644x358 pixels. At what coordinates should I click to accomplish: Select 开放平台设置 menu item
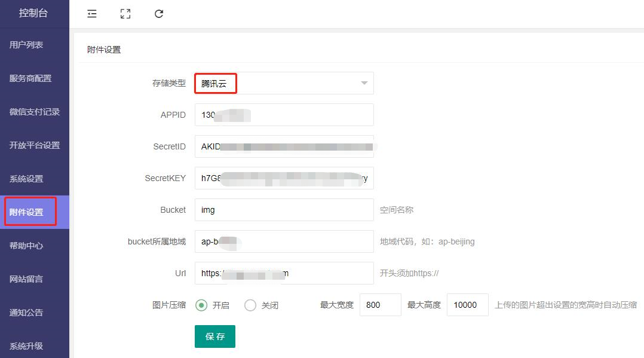point(35,145)
